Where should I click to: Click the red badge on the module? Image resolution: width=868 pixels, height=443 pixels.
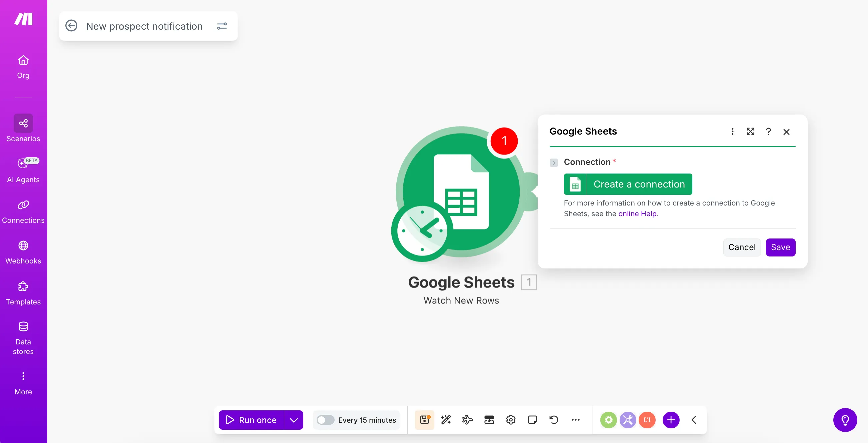point(504,141)
